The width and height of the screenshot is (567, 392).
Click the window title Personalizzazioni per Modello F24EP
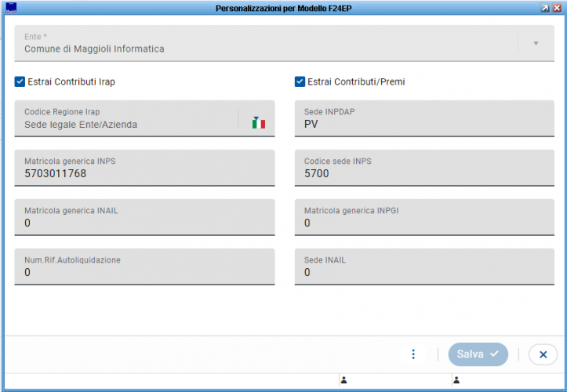tap(284, 8)
